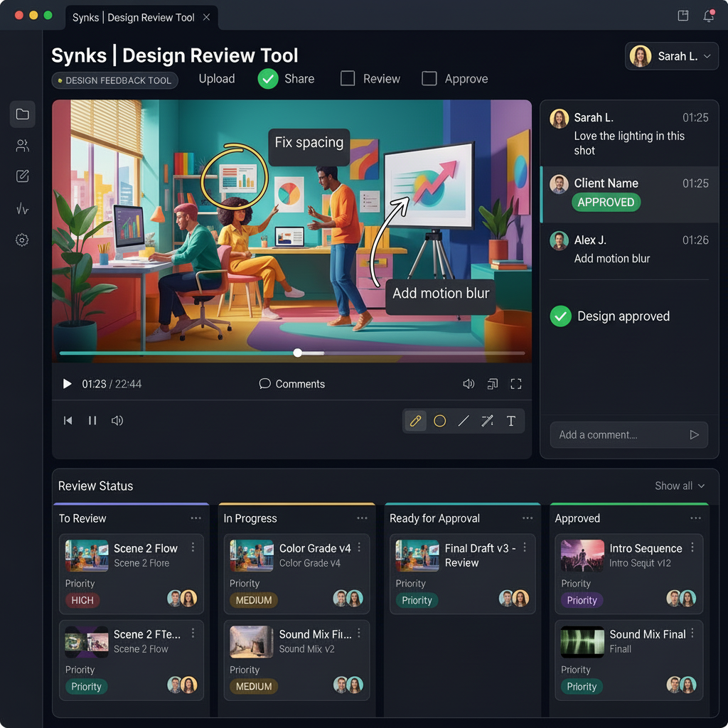This screenshot has width=728, height=728.
Task: Open Priority tag on Sound Mix Final card
Action: (582, 686)
